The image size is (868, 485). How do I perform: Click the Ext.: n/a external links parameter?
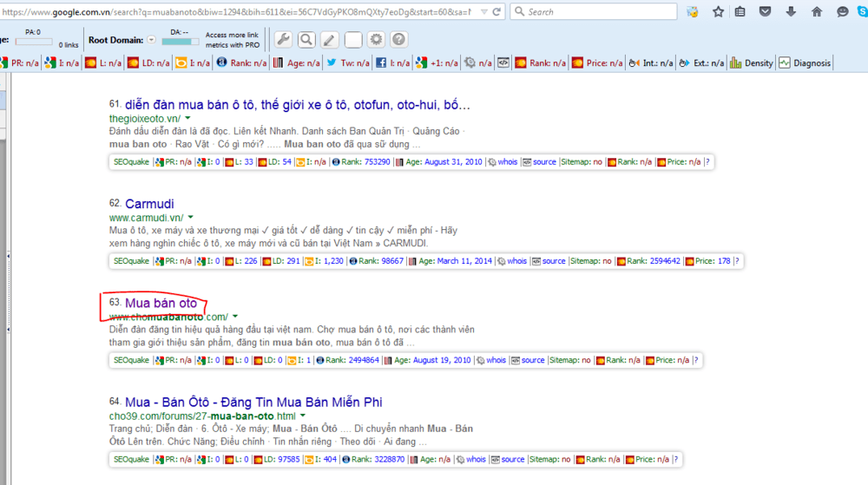point(701,63)
